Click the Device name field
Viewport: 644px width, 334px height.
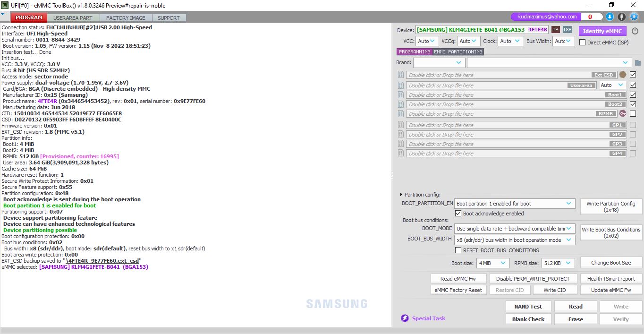click(x=482, y=30)
